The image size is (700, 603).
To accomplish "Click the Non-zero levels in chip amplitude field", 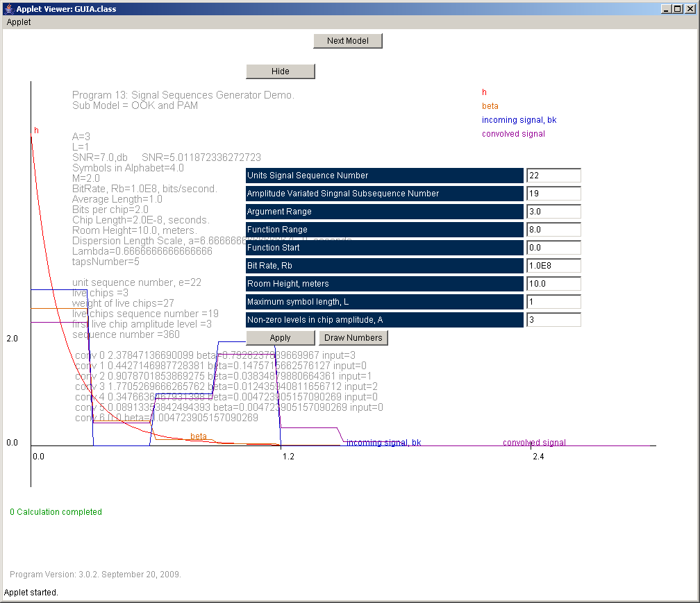I will 553,320.
